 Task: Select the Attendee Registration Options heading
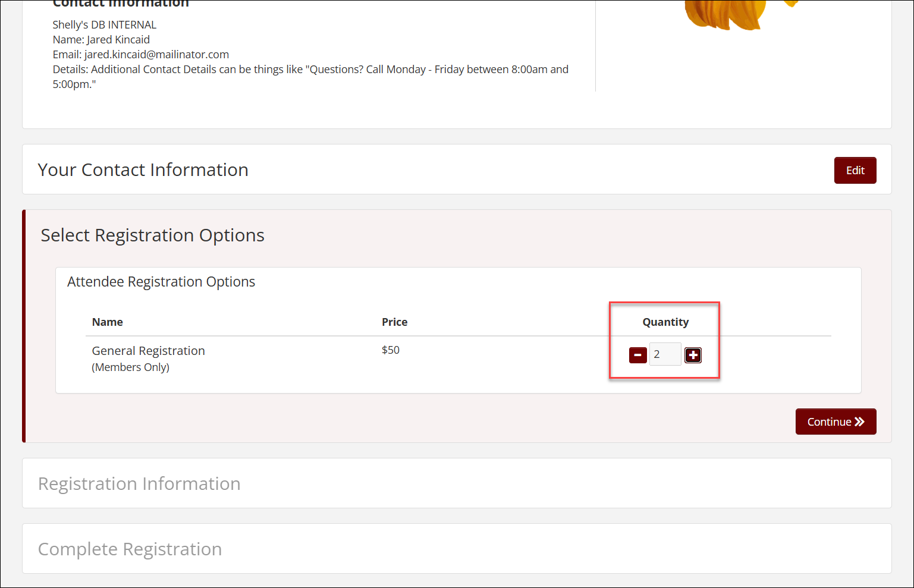pyautogui.click(x=161, y=281)
